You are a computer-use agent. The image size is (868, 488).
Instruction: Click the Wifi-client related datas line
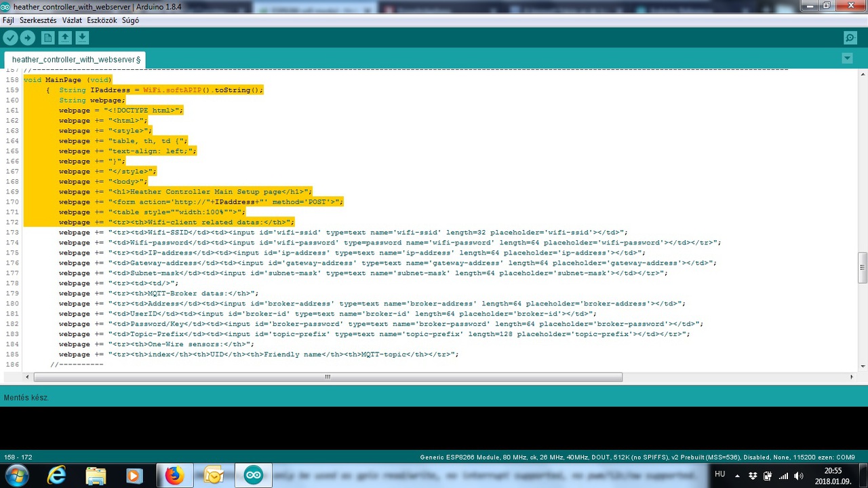coord(176,223)
